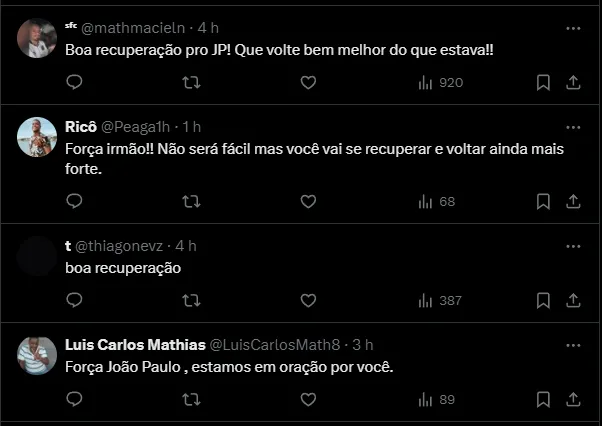This screenshot has width=602, height=426.
Task: Like Luis Carlos Mathias's tweet
Action: pos(308,399)
